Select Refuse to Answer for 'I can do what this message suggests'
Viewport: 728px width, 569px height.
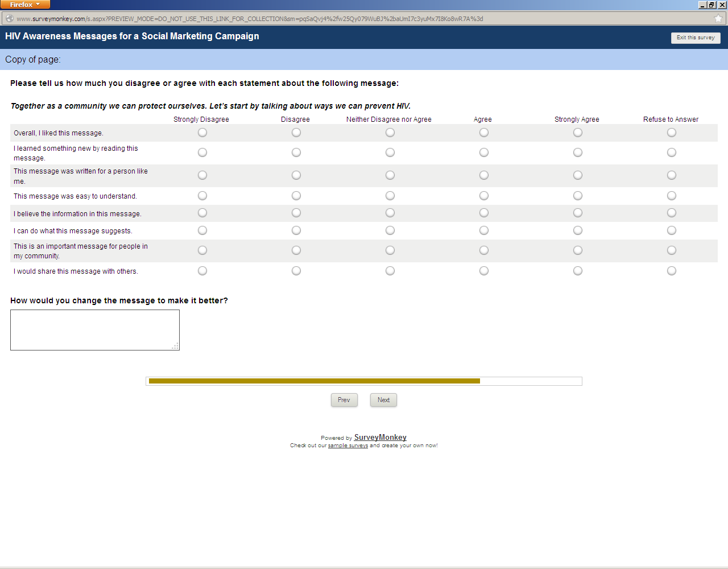(672, 230)
